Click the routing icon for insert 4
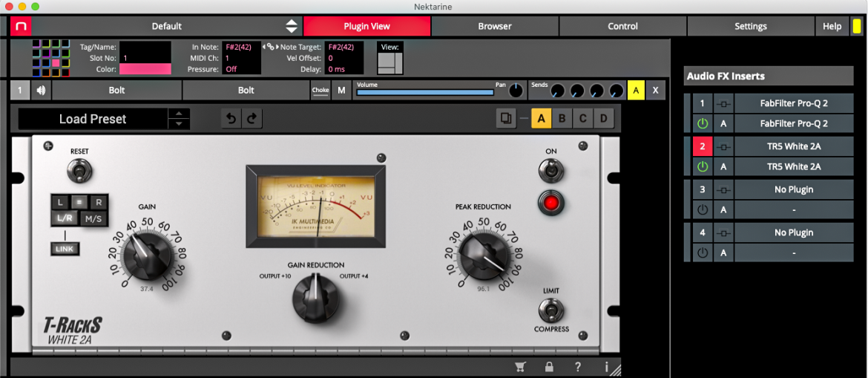This screenshot has height=378, width=868. click(x=723, y=232)
